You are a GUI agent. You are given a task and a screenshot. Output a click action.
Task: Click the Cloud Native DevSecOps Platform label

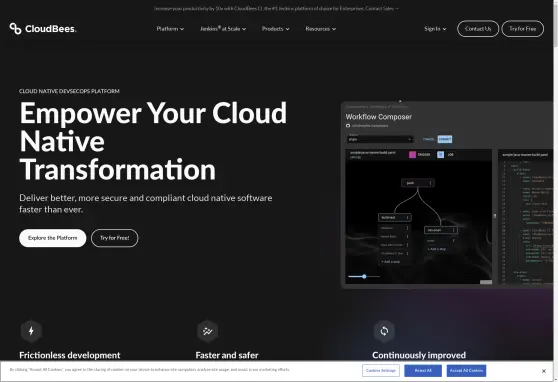click(69, 91)
